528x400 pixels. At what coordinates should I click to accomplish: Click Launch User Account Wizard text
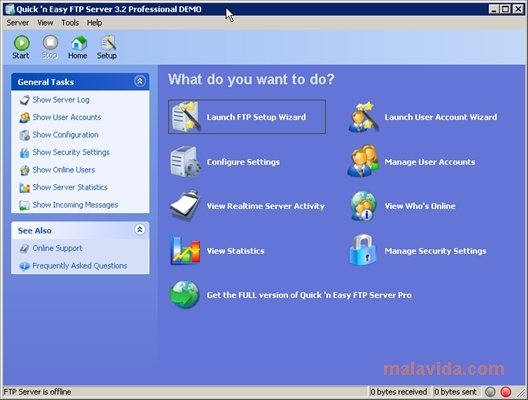point(441,117)
